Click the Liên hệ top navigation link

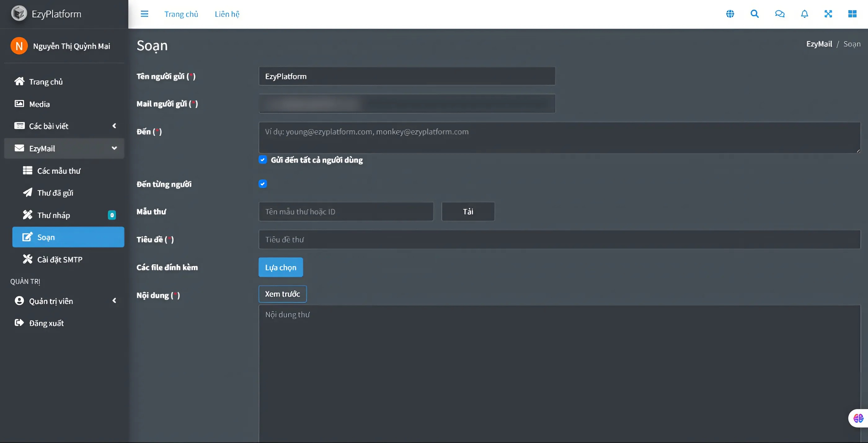[227, 14]
